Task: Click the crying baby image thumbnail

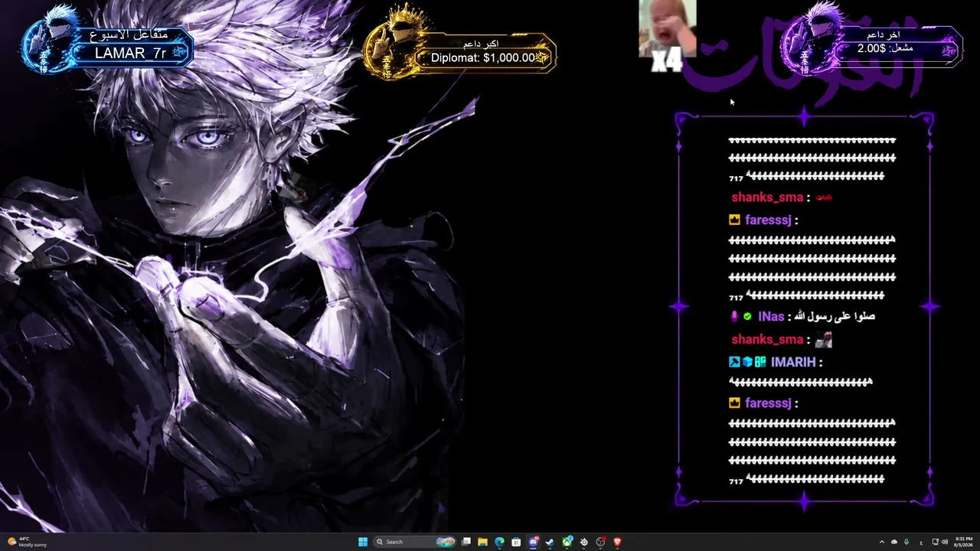Action: coord(668,28)
